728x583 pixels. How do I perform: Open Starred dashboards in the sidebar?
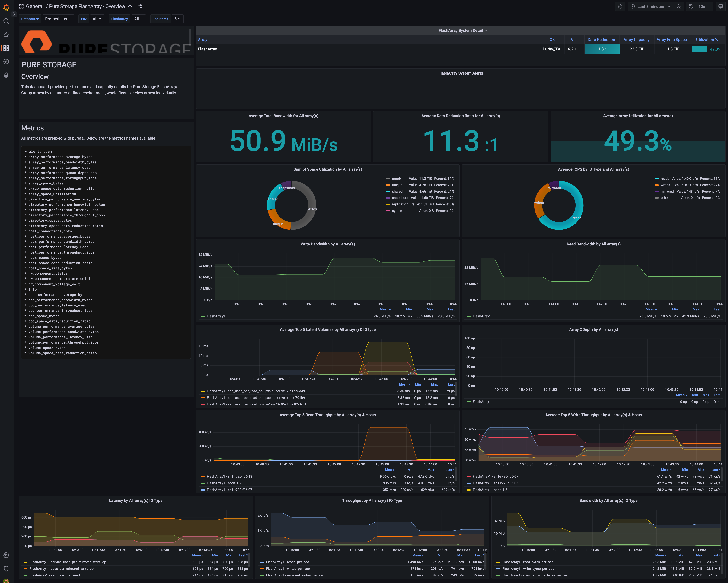point(6,35)
